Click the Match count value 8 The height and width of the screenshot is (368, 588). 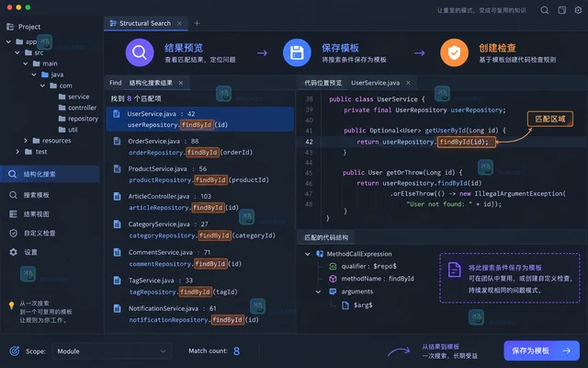tap(236, 351)
